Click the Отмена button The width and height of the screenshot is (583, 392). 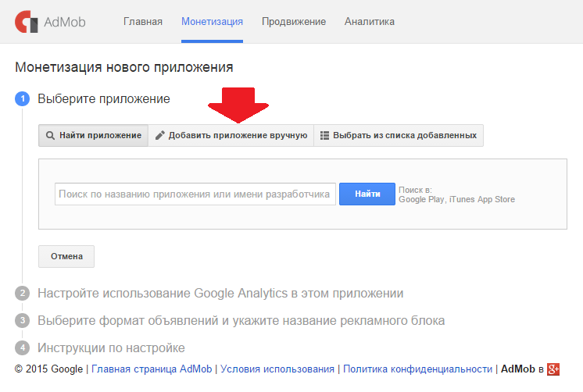click(x=66, y=256)
